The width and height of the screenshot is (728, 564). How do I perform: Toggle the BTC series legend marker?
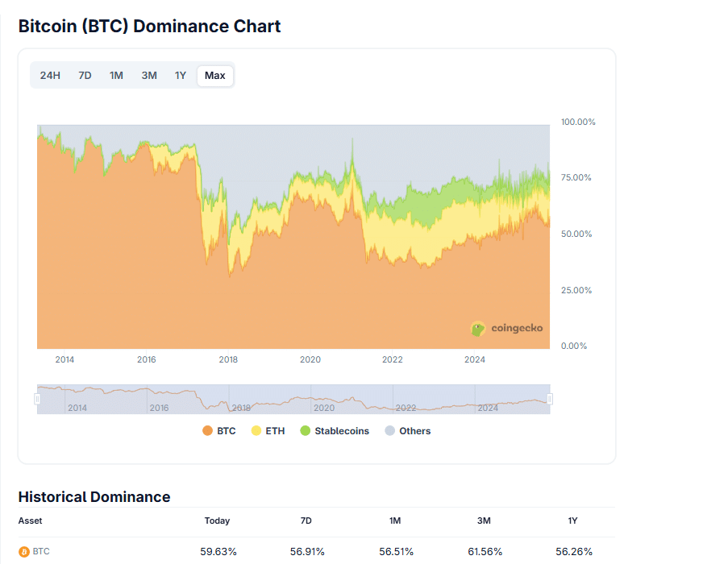[x=207, y=431]
